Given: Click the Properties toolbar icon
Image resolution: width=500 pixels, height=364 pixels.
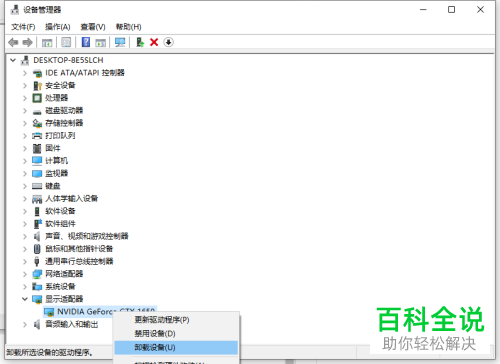Looking at the screenshot, I should pyautogui.click(x=66, y=42).
